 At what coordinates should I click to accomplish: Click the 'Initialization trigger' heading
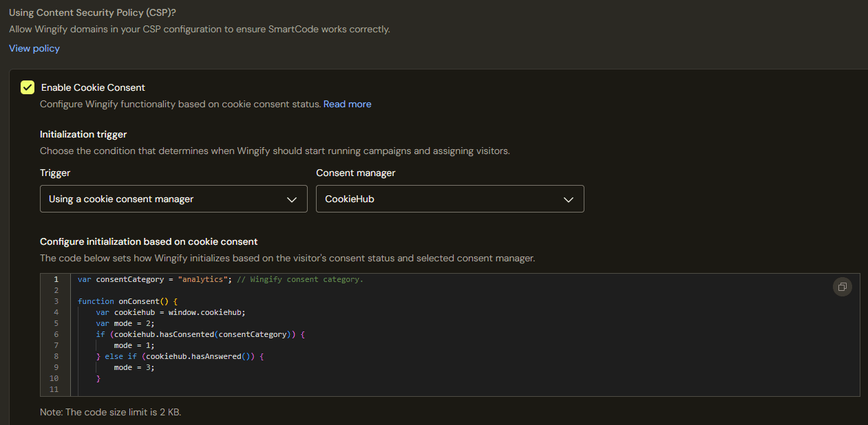[x=83, y=134]
